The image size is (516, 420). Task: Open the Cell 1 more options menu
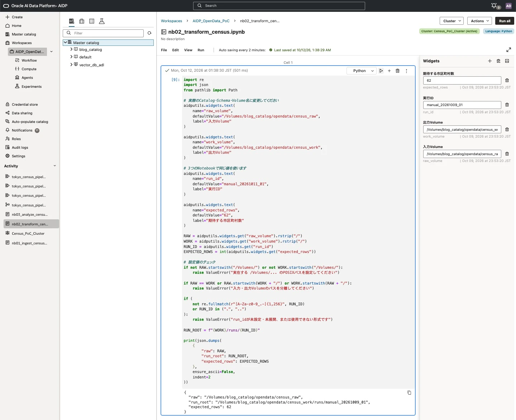(x=406, y=71)
